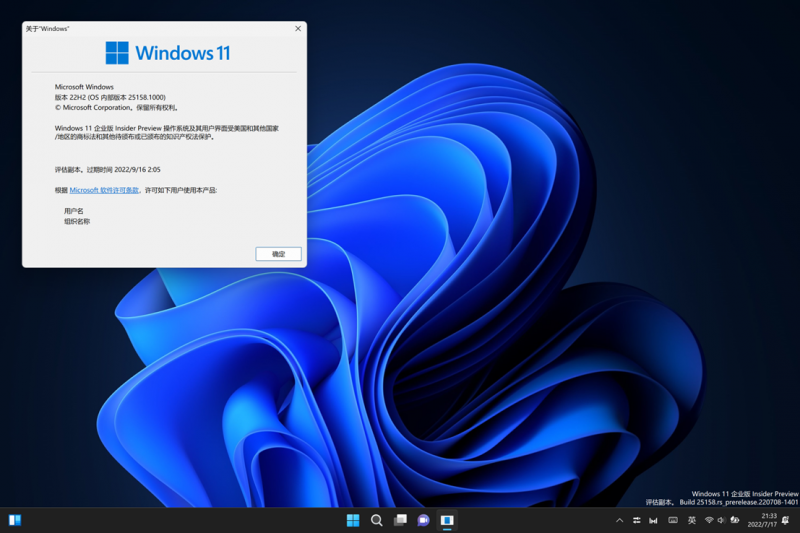Open the Wi-Fi network tray icon
The width and height of the screenshot is (800, 533).
coord(709,520)
